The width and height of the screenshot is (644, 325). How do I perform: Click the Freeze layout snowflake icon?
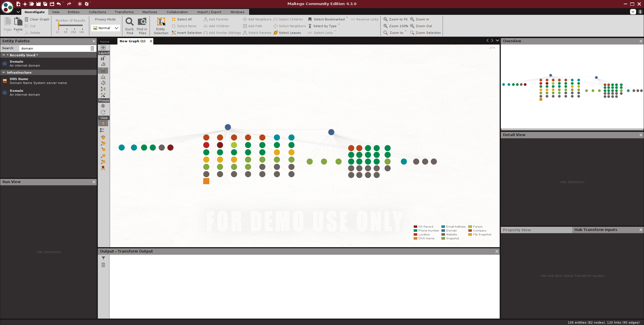[x=103, y=106]
